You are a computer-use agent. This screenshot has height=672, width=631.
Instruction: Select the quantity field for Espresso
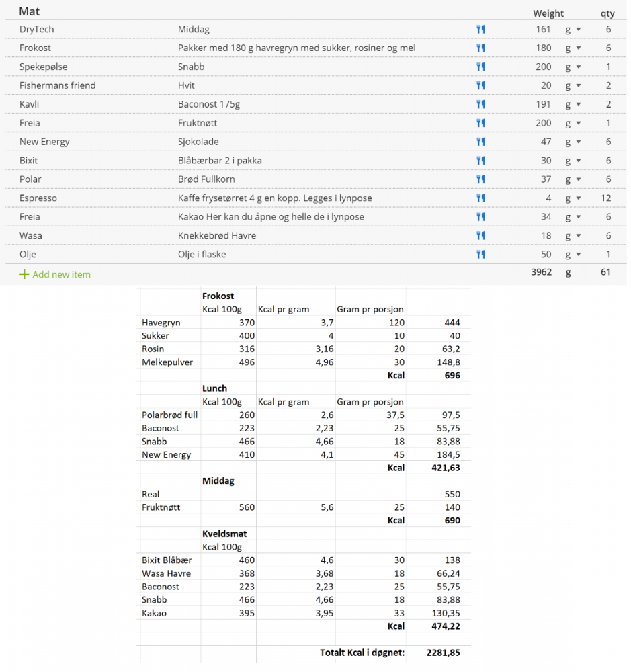[x=606, y=198]
